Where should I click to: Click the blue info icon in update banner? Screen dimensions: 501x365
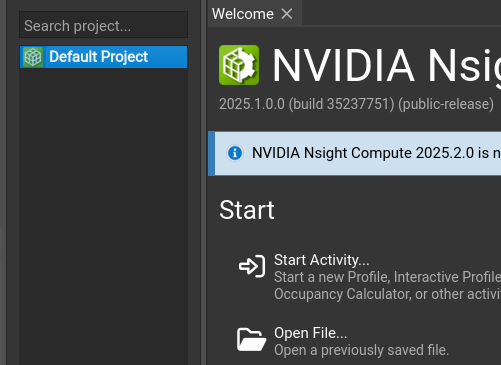click(235, 153)
